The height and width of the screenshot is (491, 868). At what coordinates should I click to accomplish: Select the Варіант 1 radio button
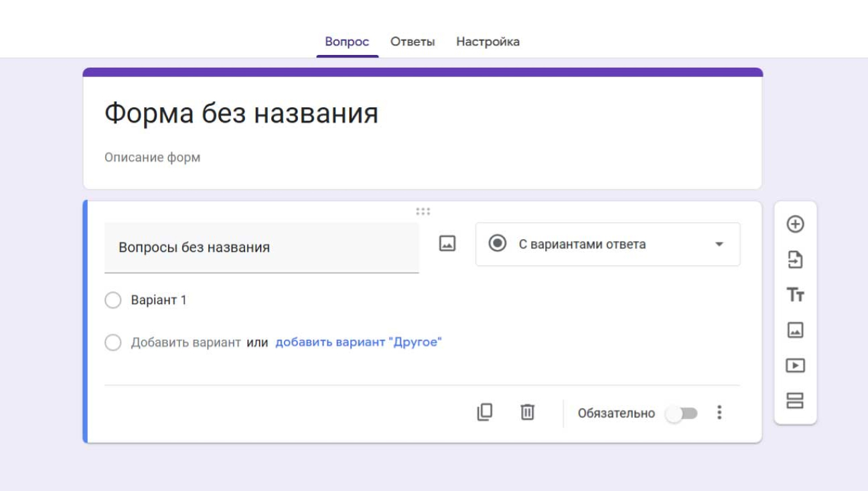coord(113,300)
